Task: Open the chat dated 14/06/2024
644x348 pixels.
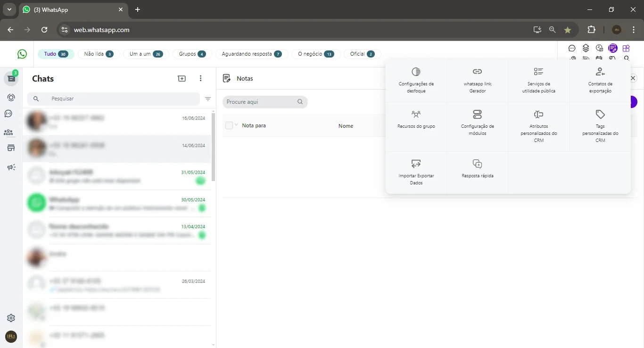Action: tap(117, 149)
